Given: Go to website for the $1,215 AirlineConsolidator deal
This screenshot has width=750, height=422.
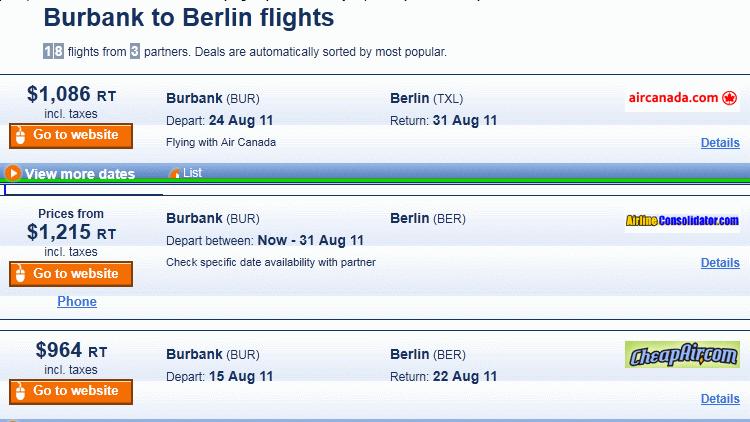Looking at the screenshot, I should (71, 274).
